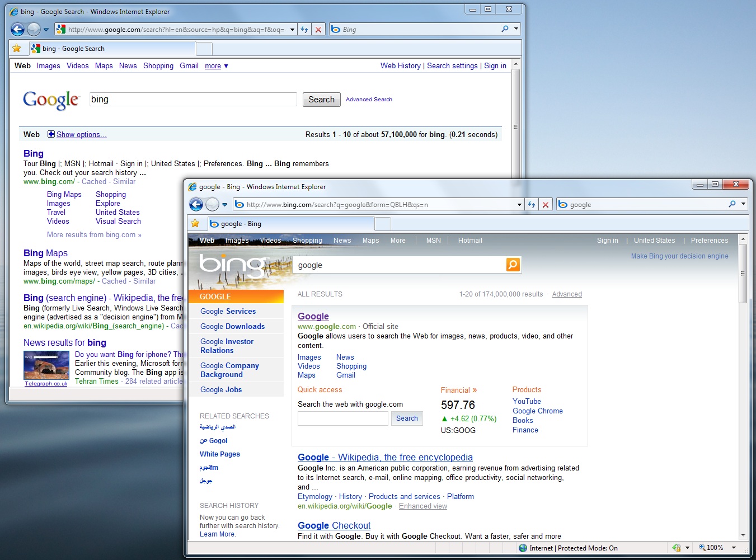Click zoom level magnifier in status bar
The width and height of the screenshot is (756, 560).
click(x=702, y=548)
